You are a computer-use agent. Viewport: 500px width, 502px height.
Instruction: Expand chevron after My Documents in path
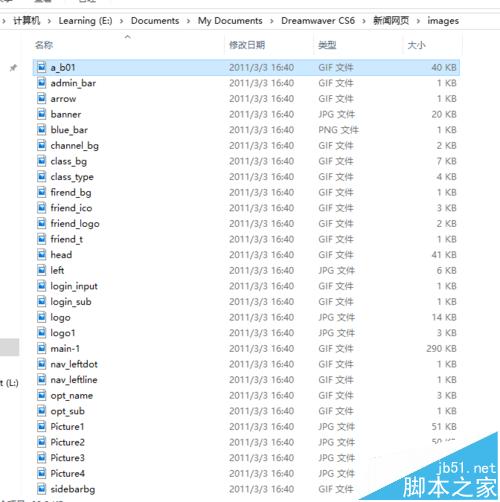tap(272, 21)
